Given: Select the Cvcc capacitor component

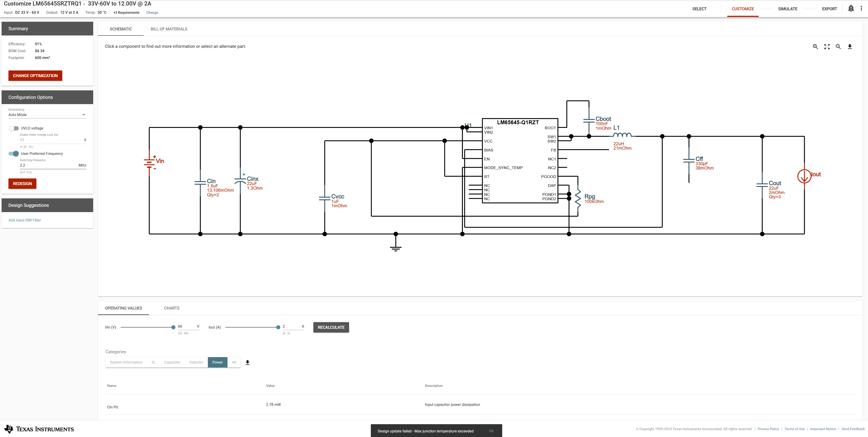Looking at the screenshot, I should click(325, 198).
